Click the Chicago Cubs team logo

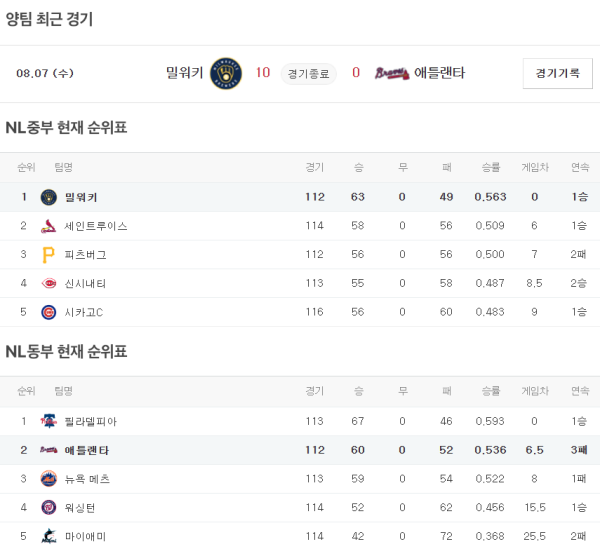tap(49, 313)
